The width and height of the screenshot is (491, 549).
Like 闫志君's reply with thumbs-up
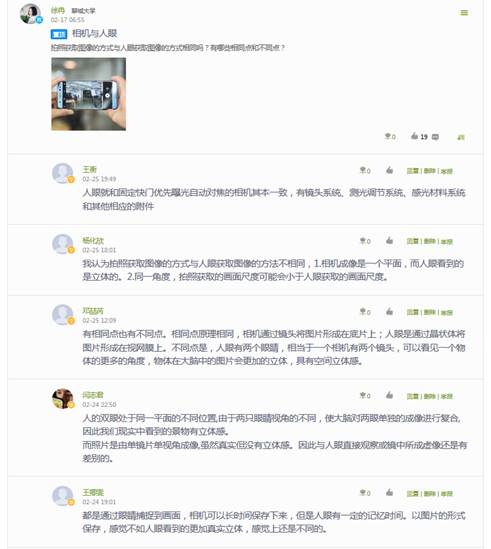pos(389,395)
